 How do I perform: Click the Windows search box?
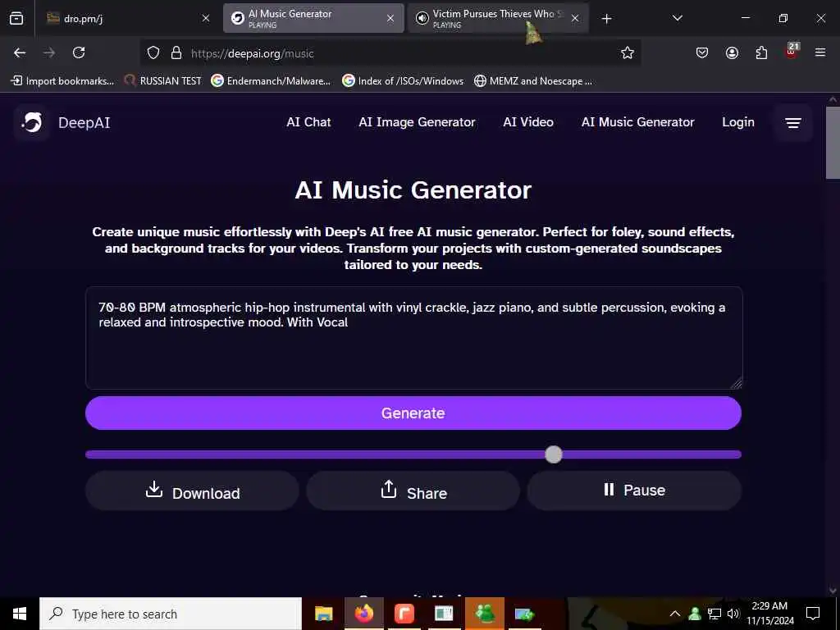coord(171,614)
